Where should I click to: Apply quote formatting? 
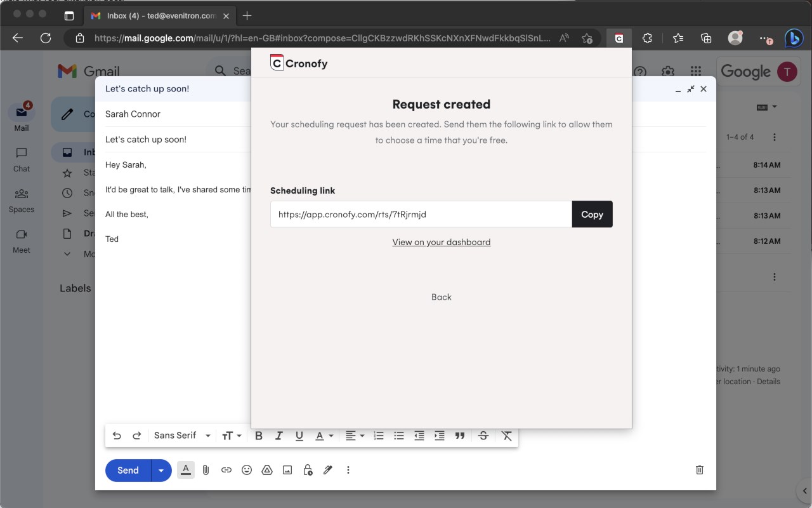(460, 436)
